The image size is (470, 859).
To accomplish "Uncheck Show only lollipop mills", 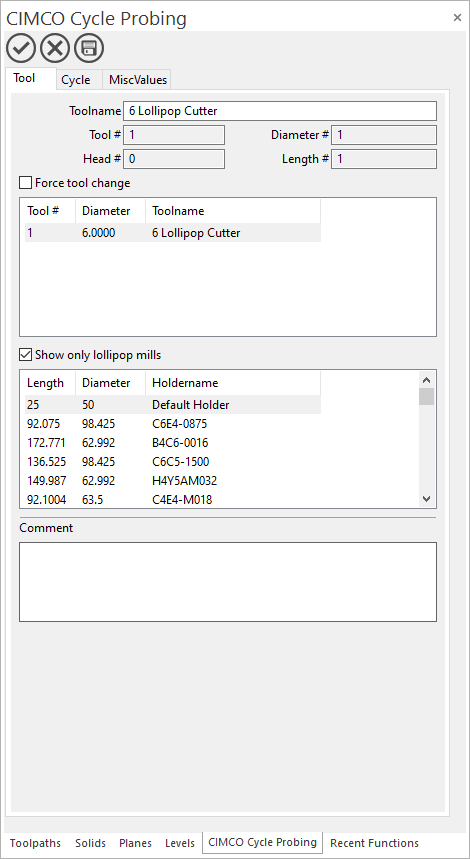I will coord(26,355).
